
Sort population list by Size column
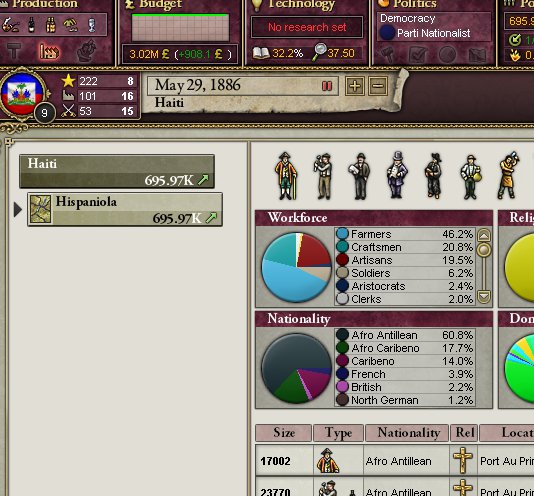click(283, 433)
